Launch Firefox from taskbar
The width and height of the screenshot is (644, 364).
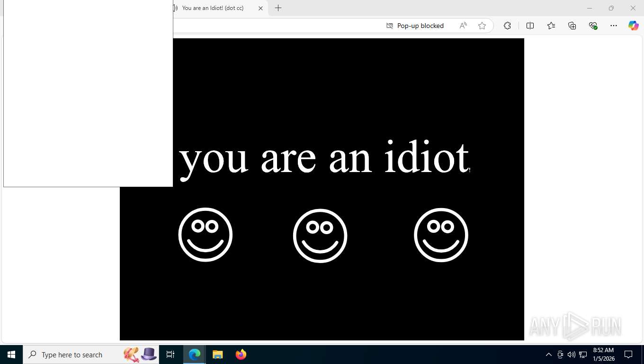[x=241, y=355]
